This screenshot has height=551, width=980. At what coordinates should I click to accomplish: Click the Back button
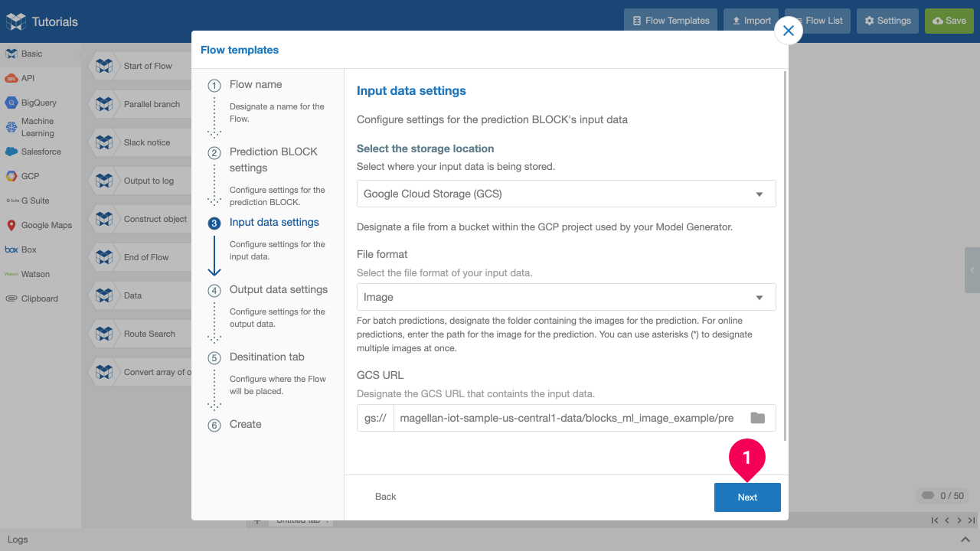tap(386, 497)
